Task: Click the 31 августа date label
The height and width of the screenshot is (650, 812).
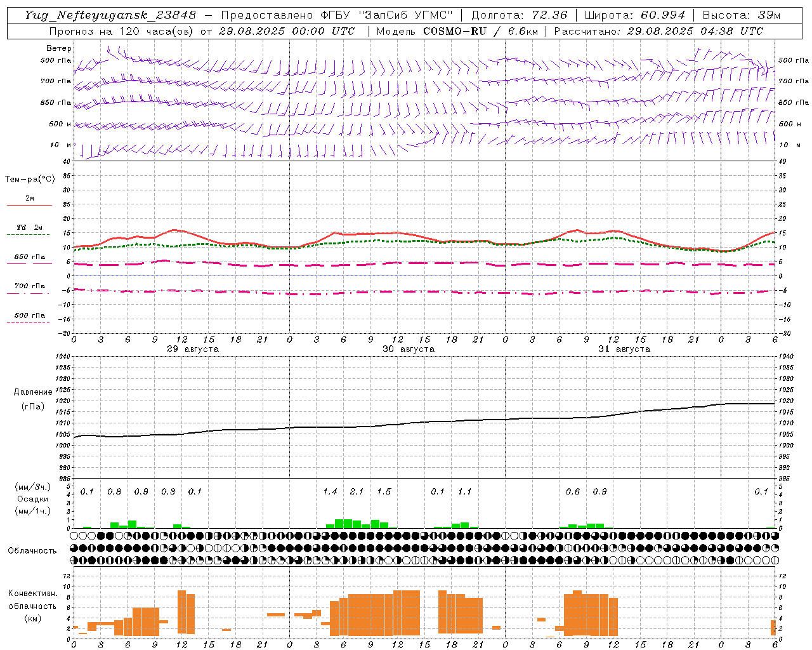Action: [624, 349]
